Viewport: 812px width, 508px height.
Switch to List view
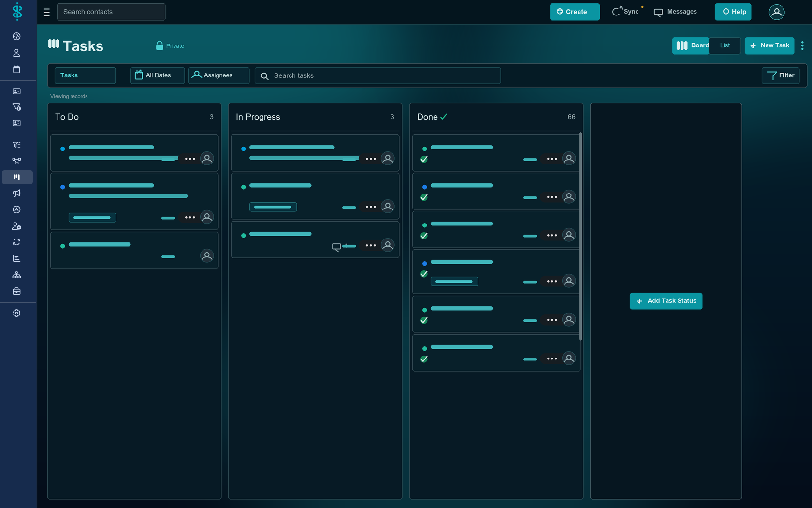tap(725, 45)
